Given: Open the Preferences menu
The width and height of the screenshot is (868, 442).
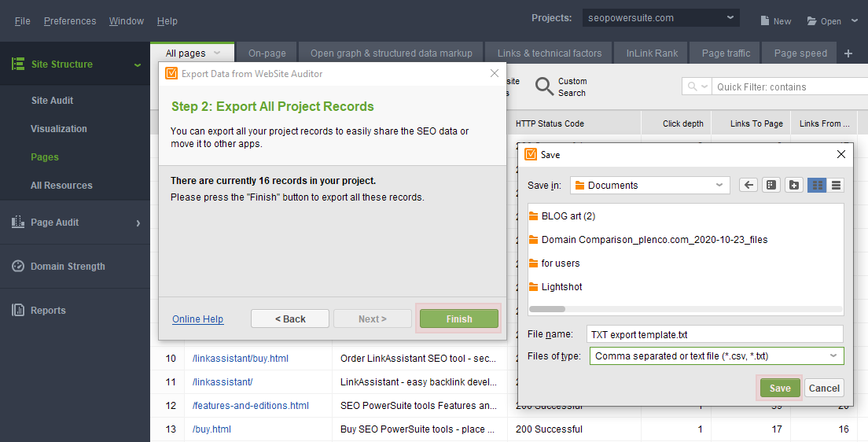Looking at the screenshot, I should click(70, 21).
